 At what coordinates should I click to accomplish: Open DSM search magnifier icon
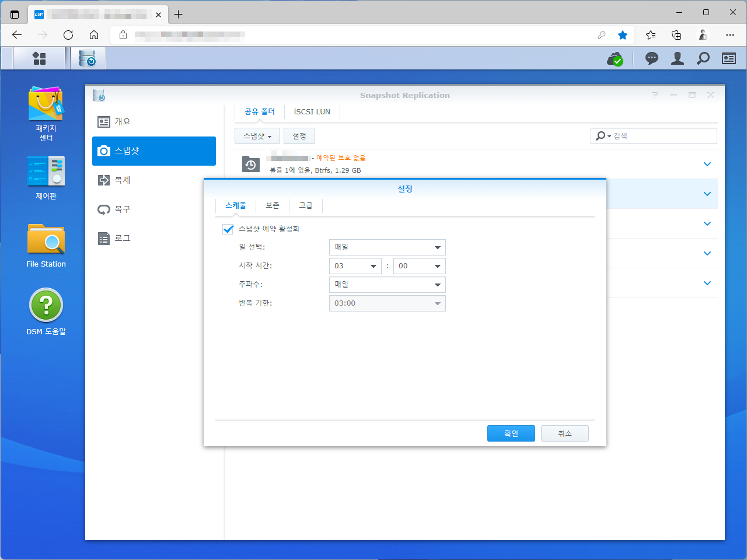coord(703,58)
